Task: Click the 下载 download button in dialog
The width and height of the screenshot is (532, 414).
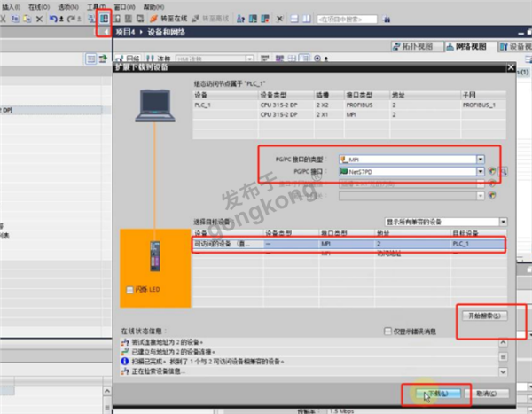Action: tap(438, 394)
